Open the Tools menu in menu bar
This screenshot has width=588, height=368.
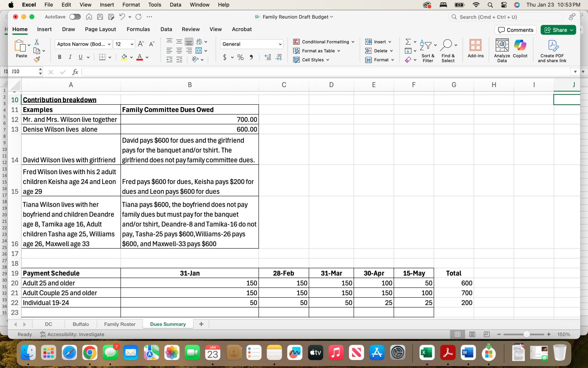point(155,5)
